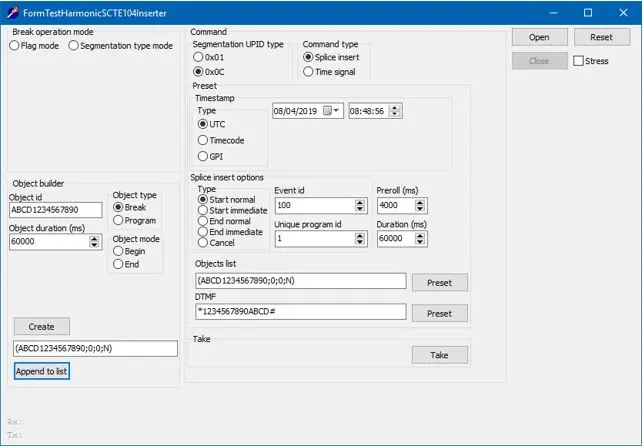
Task: Choose Start immediate splice option
Action: point(203,210)
